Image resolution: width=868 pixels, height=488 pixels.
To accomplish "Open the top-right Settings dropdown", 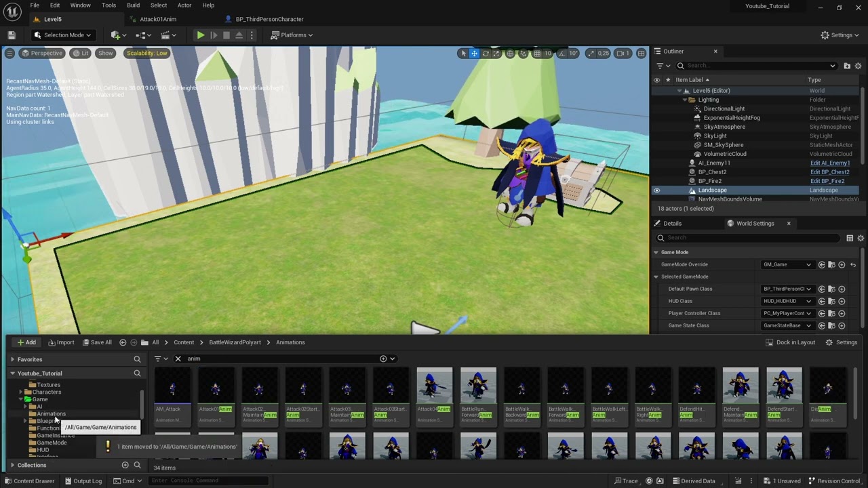I will (x=840, y=35).
